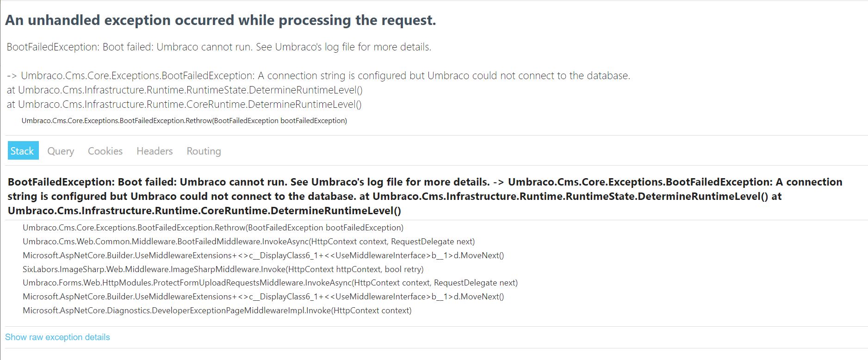Click the connection string configured error line
Screen dimensions: 868x360
coord(318,76)
